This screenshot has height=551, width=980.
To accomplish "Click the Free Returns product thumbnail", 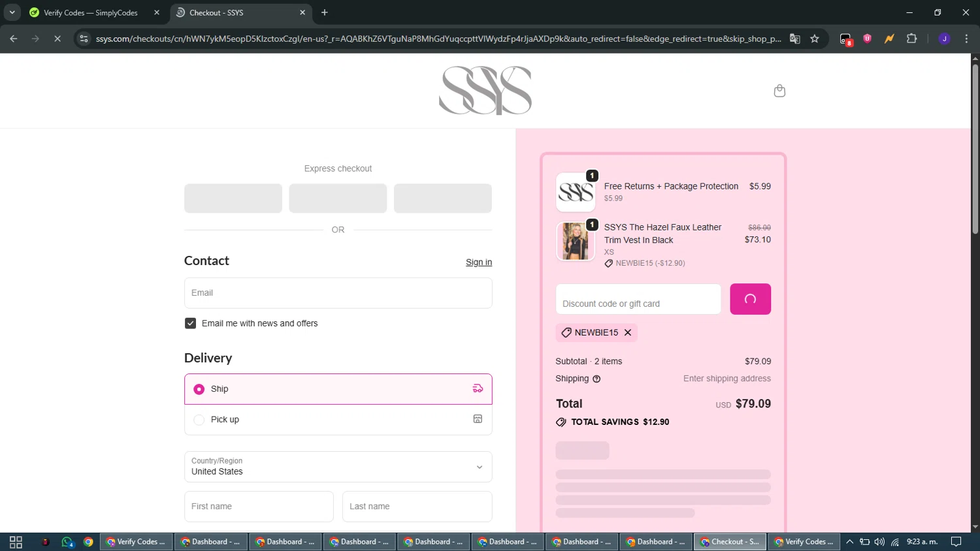I will [x=575, y=192].
